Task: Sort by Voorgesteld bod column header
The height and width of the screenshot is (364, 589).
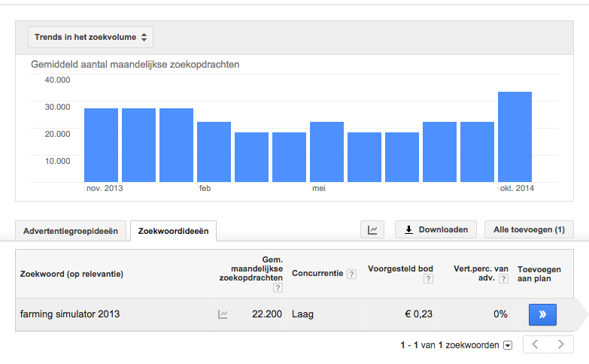Action: 400,269
